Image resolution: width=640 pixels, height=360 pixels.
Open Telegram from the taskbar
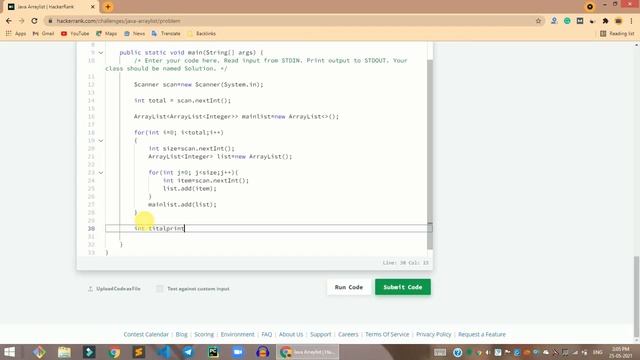189,352
